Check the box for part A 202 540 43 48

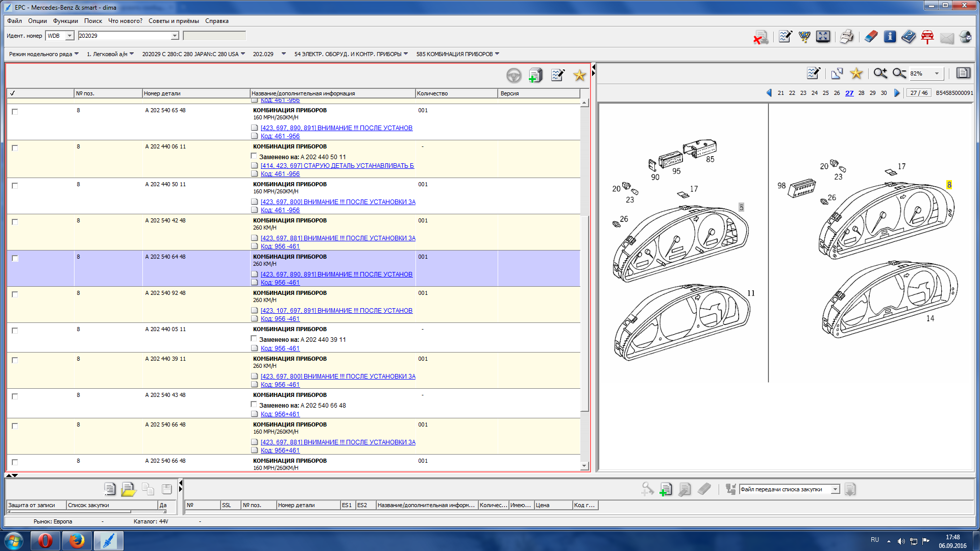(x=15, y=396)
